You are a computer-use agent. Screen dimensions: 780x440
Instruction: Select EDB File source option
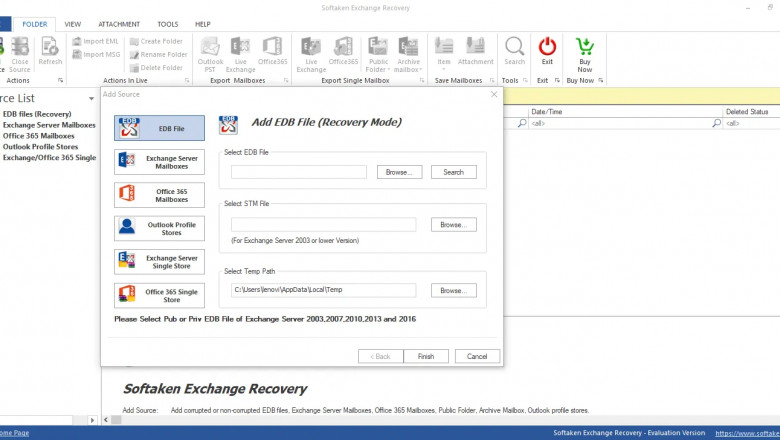[x=159, y=128]
